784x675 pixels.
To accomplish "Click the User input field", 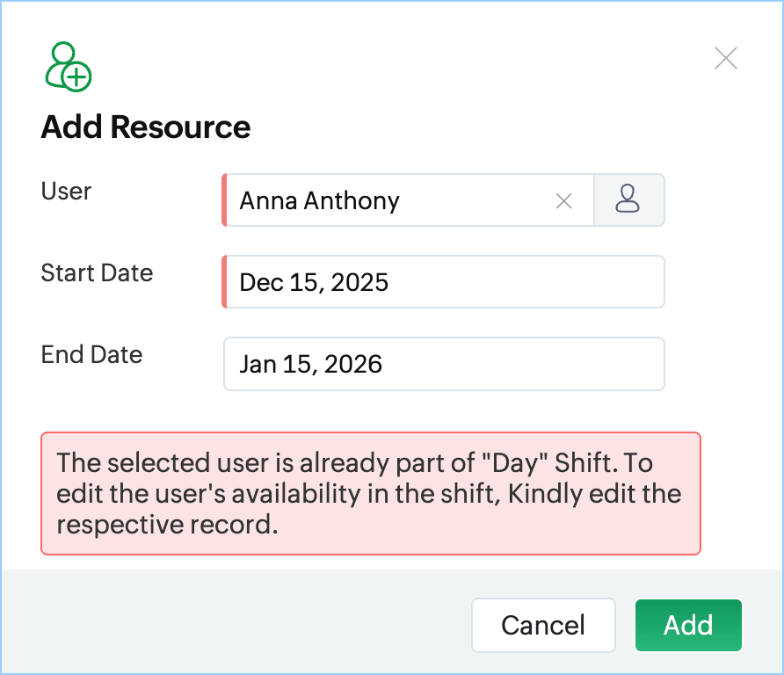I will (x=475, y=200).
